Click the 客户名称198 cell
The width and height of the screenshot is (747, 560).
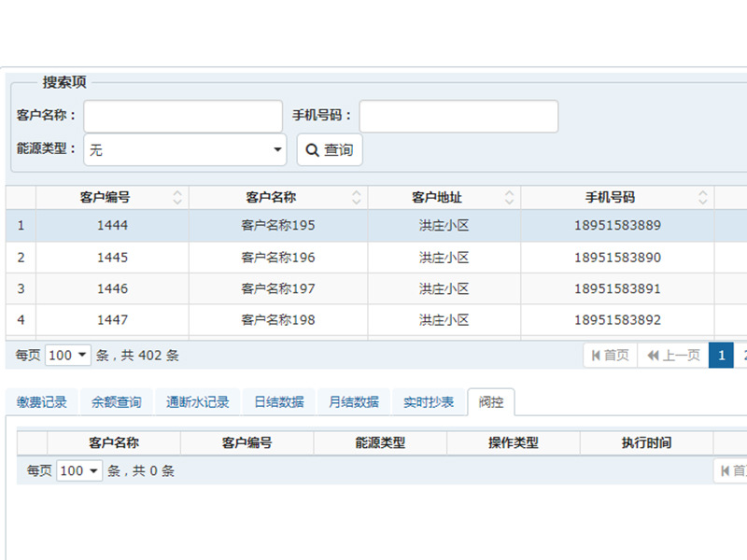coord(278,320)
